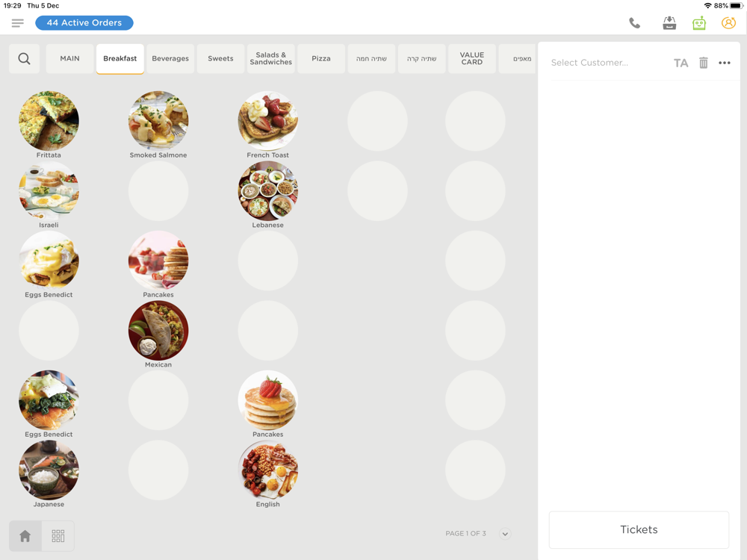Image resolution: width=747 pixels, height=560 pixels.
Task: Click the Select Customer field
Action: point(589,63)
